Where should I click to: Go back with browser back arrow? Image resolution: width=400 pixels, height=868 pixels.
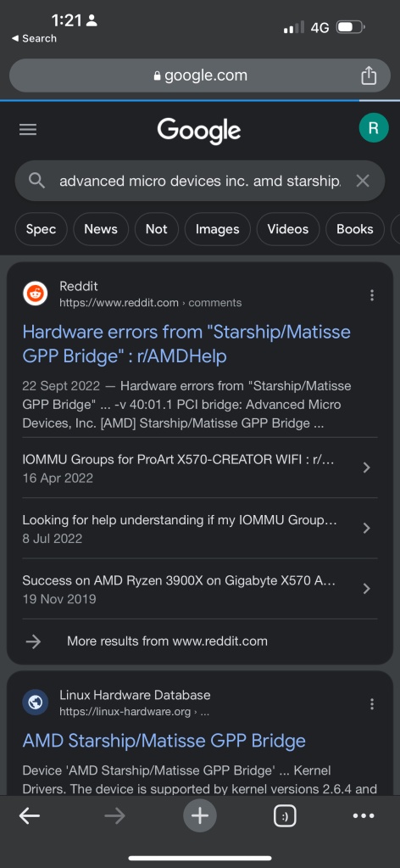tap(30, 815)
